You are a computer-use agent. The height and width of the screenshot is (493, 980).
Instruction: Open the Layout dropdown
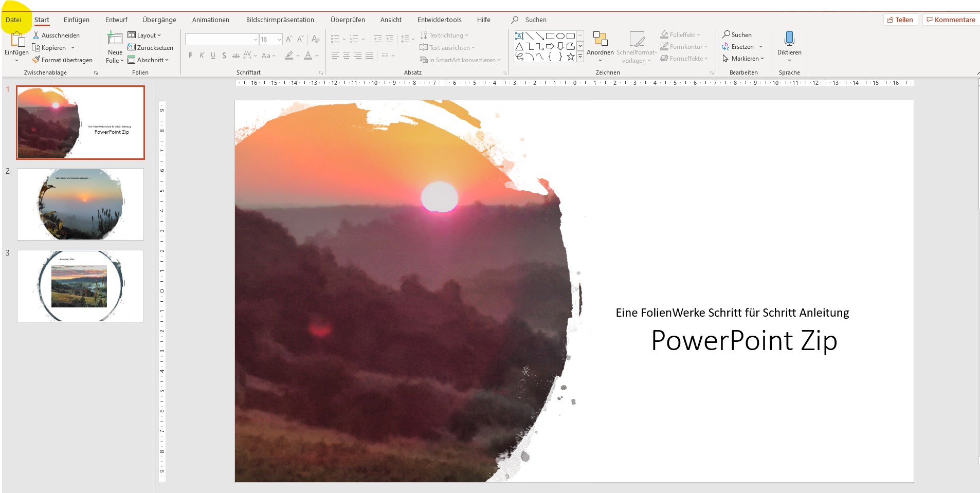click(144, 35)
